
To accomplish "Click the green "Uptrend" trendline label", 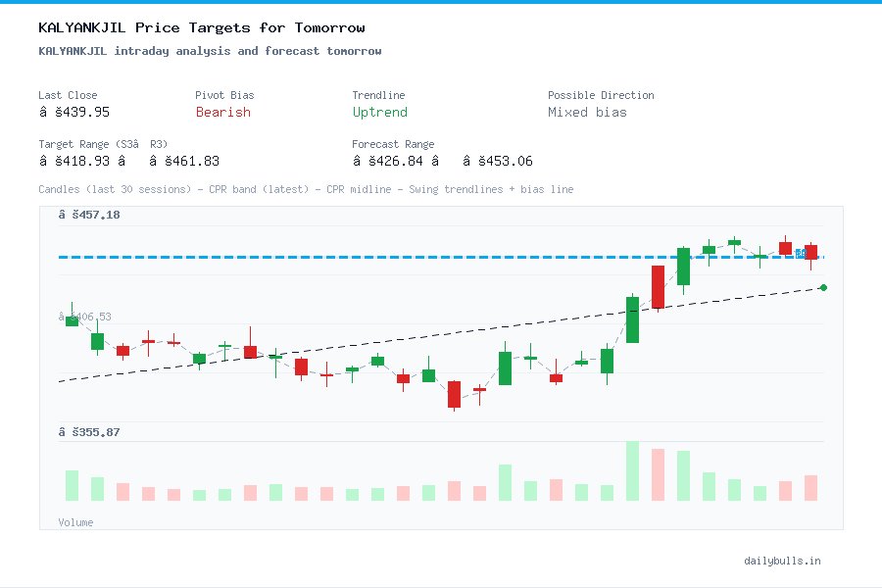I will coord(379,113).
